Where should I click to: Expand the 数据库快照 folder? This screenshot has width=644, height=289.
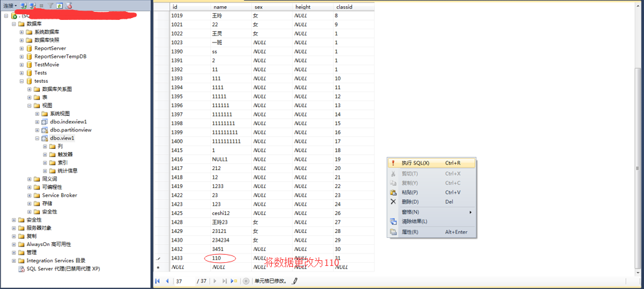(x=22, y=40)
